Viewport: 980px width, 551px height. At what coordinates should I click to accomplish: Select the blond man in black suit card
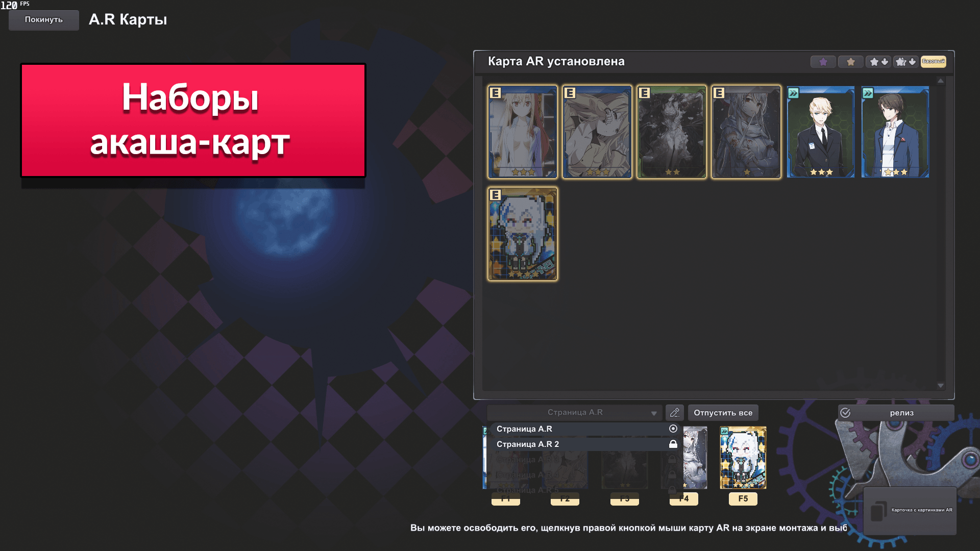point(820,132)
